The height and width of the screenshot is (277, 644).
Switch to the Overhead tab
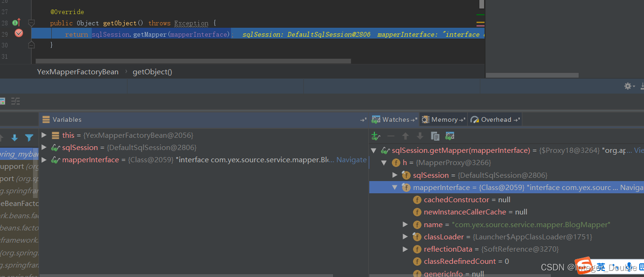tap(496, 119)
